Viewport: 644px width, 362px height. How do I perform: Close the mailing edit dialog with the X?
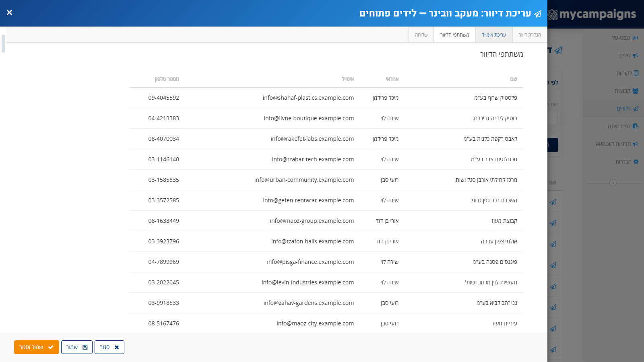[x=10, y=13]
